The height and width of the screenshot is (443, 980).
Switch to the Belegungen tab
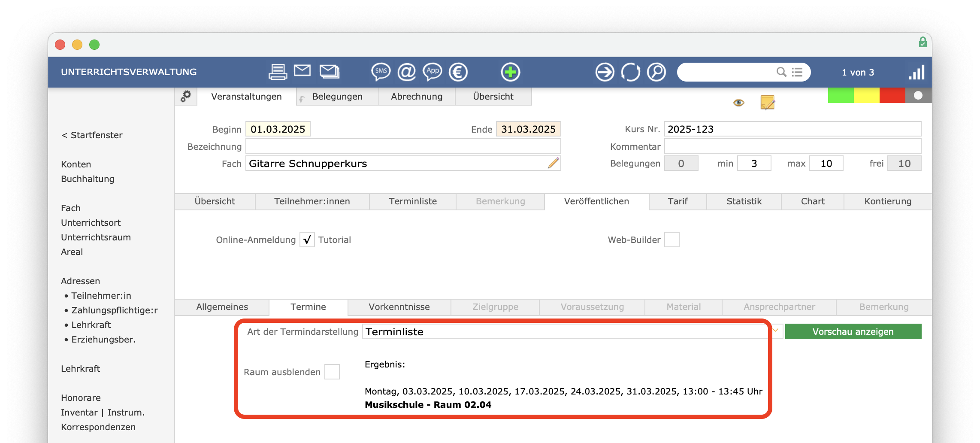[x=337, y=97]
